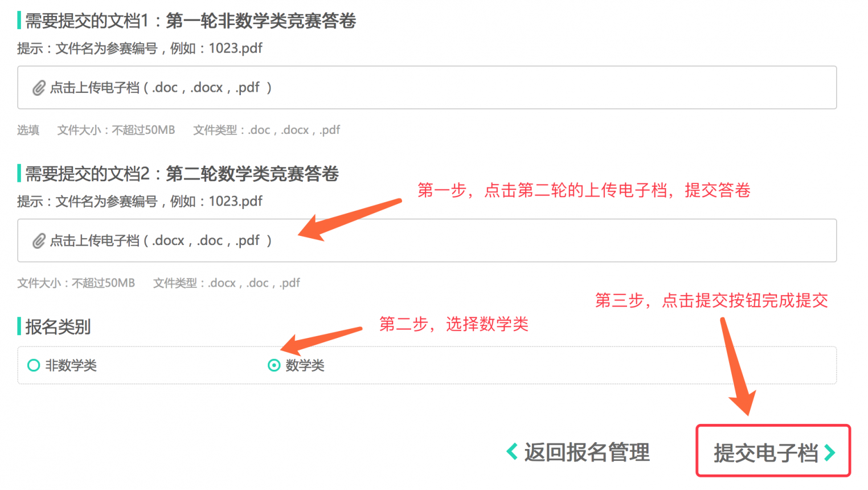Click the paperclip icon for first-round document upload
Image resolution: width=868 pixels, height=490 pixels.
pos(39,88)
